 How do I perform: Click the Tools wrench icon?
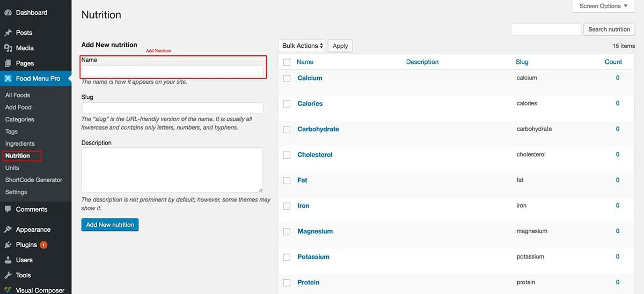(x=8, y=275)
